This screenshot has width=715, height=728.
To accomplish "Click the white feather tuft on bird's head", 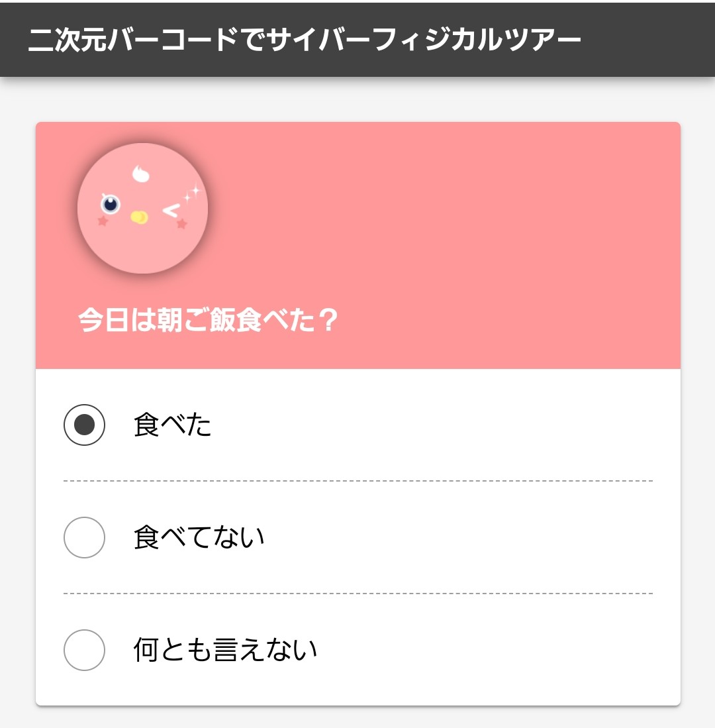I will (140, 174).
